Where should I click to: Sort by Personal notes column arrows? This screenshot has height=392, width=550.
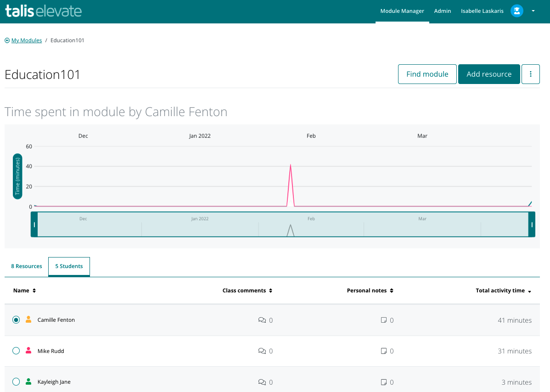coord(392,290)
